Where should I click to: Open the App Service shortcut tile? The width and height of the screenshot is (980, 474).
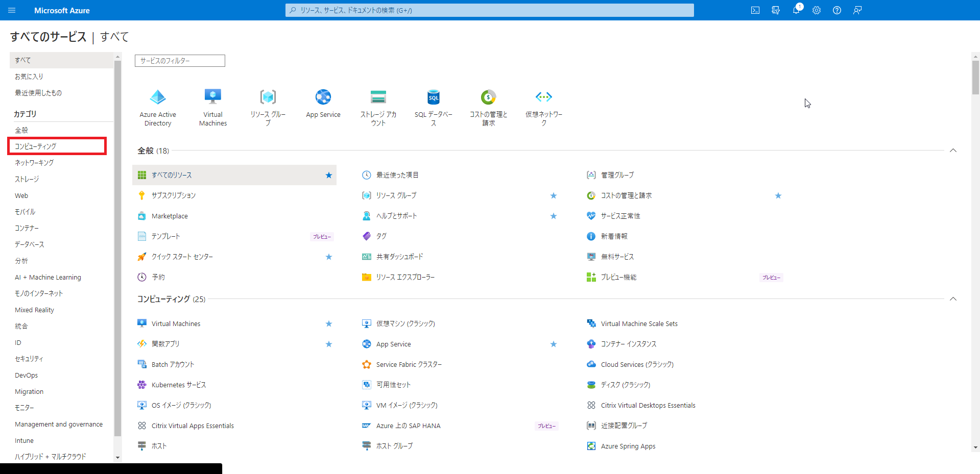pos(323,104)
